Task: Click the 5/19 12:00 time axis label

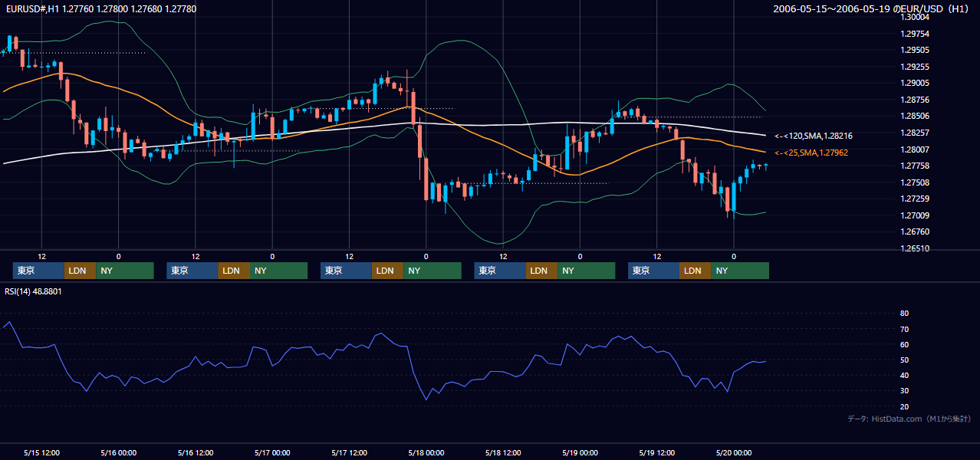Action: coord(656,452)
